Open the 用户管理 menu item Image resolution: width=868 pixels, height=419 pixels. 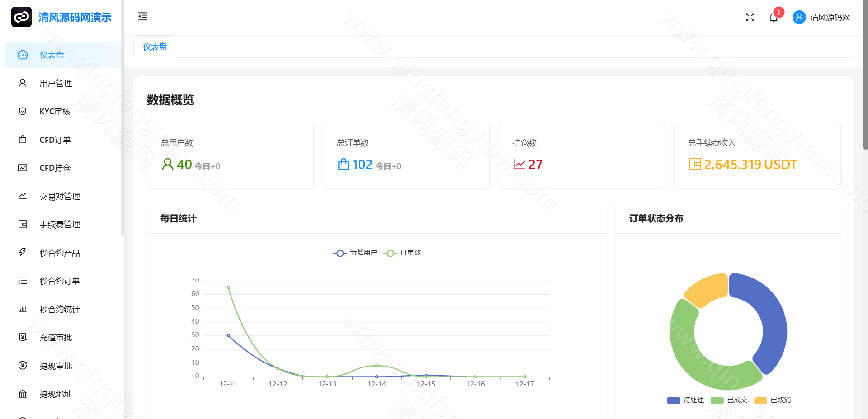(56, 83)
